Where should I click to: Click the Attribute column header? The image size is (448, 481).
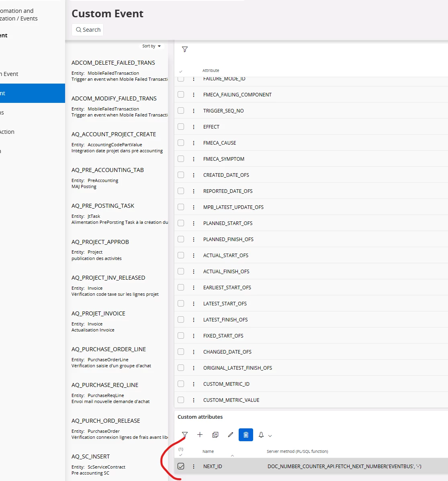click(211, 71)
